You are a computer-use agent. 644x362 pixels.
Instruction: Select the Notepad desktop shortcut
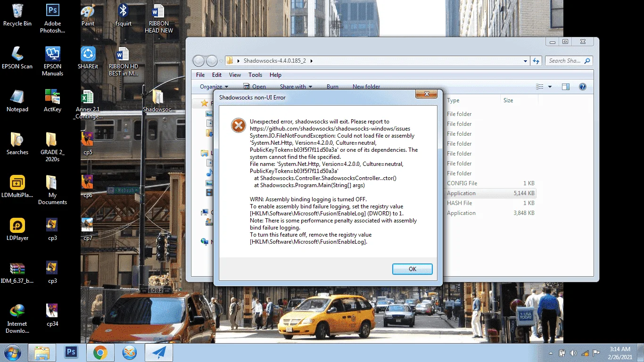click(x=17, y=101)
